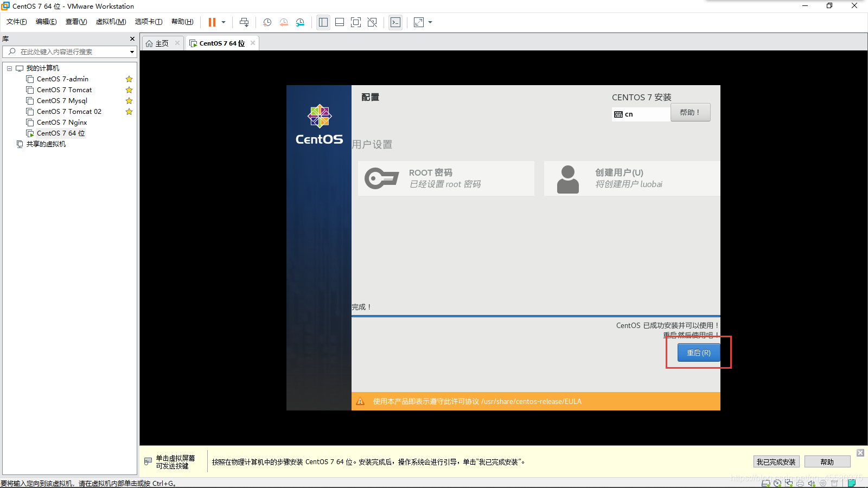
Task: Open the 文件(F) menu
Action: point(17,22)
